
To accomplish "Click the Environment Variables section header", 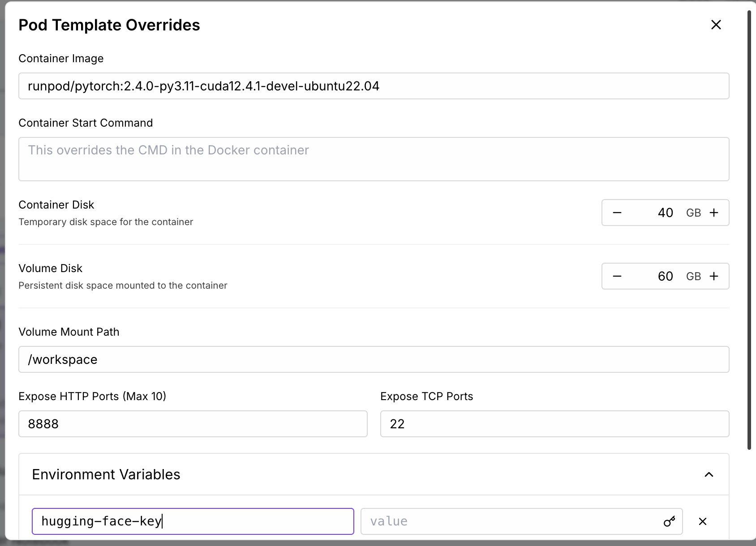I will pos(106,474).
